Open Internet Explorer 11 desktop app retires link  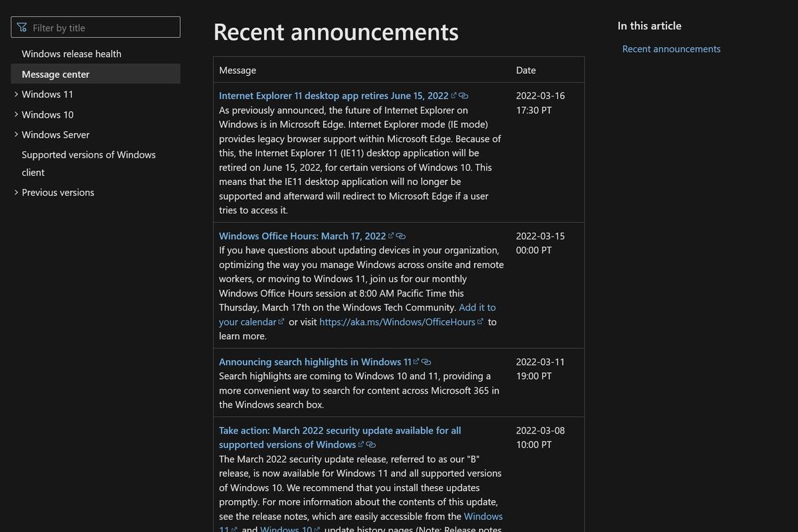(334, 96)
